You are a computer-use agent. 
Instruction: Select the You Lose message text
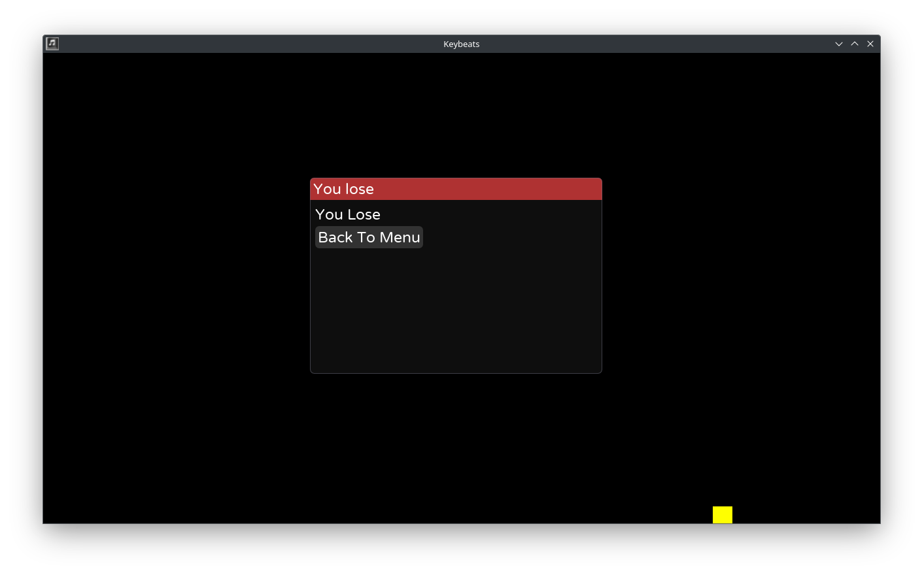pyautogui.click(x=348, y=214)
